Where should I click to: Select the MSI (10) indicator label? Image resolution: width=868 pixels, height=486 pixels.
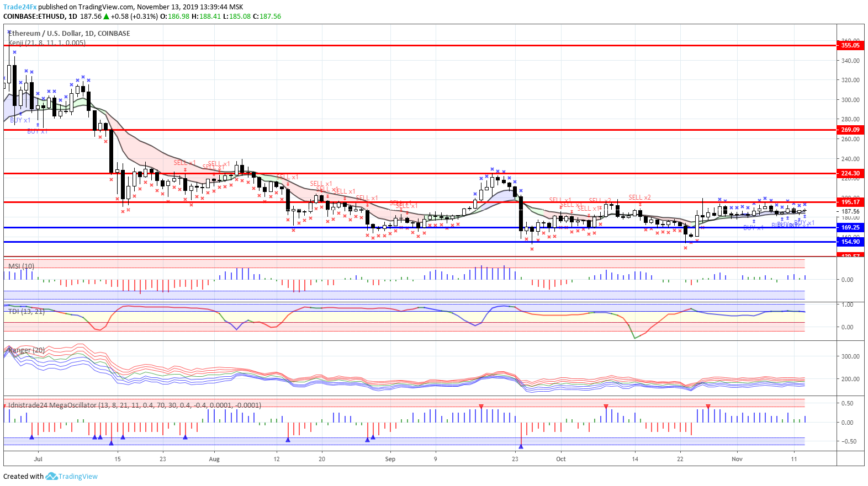(x=21, y=266)
